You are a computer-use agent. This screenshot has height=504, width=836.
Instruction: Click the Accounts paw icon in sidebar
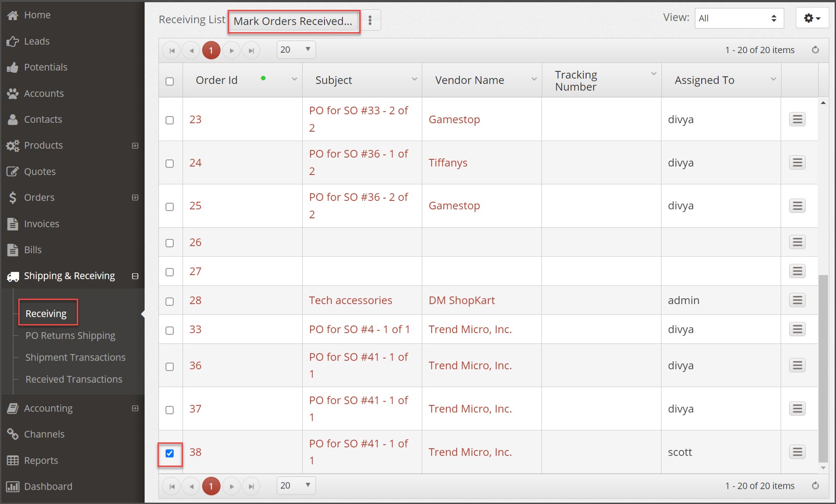[x=12, y=93]
